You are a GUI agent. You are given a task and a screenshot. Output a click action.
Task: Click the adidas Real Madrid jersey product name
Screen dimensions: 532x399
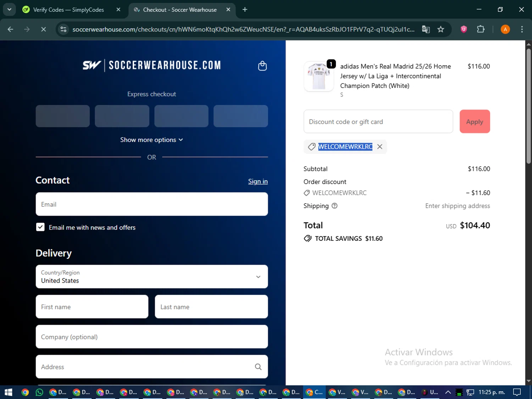click(x=395, y=76)
